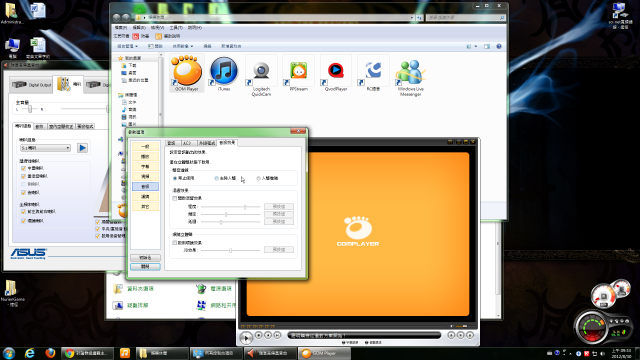Uncheck the subwoofer checkbox in ASUS audio
This screenshot has height=360, width=640.
(23, 176)
